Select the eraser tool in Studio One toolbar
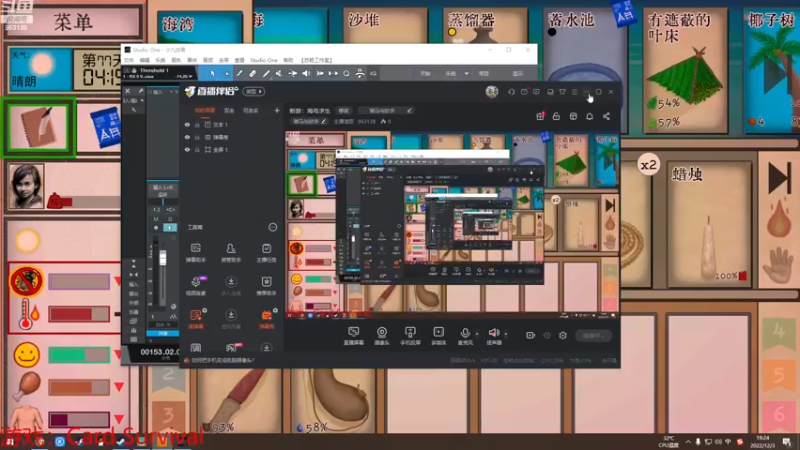Screen dimensions: 800x450 (253, 73)
